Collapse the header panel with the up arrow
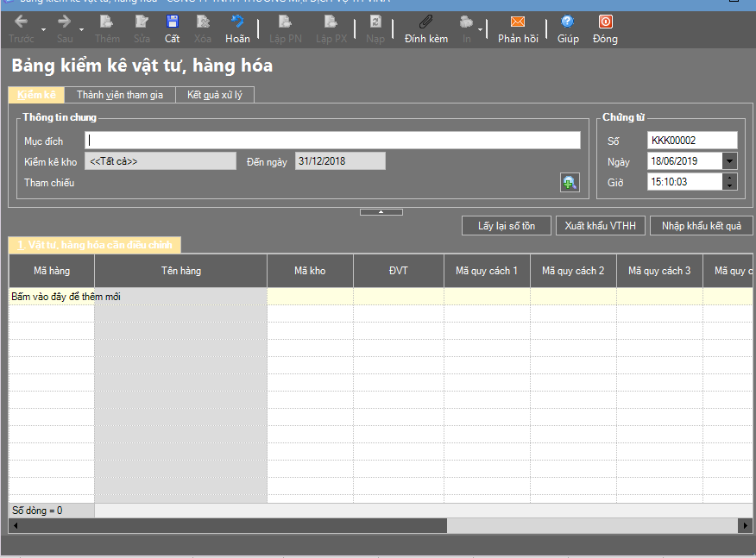This screenshot has width=756, height=558. click(x=381, y=212)
